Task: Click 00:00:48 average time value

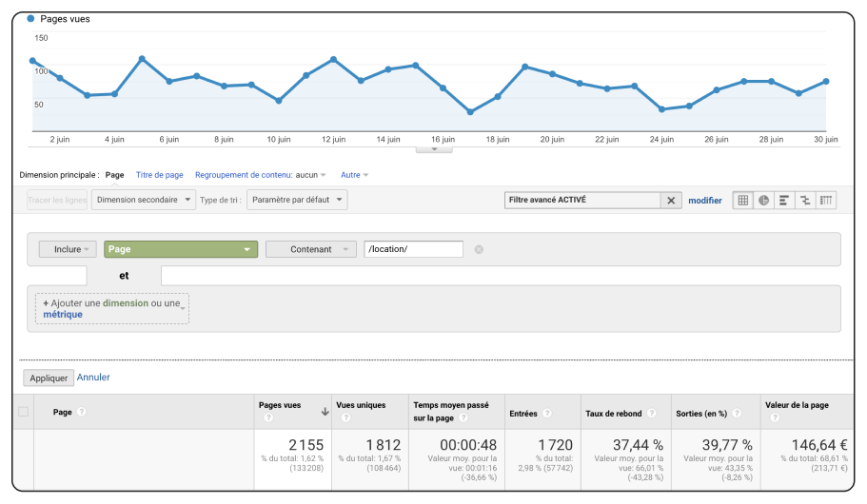Action: pos(468,445)
